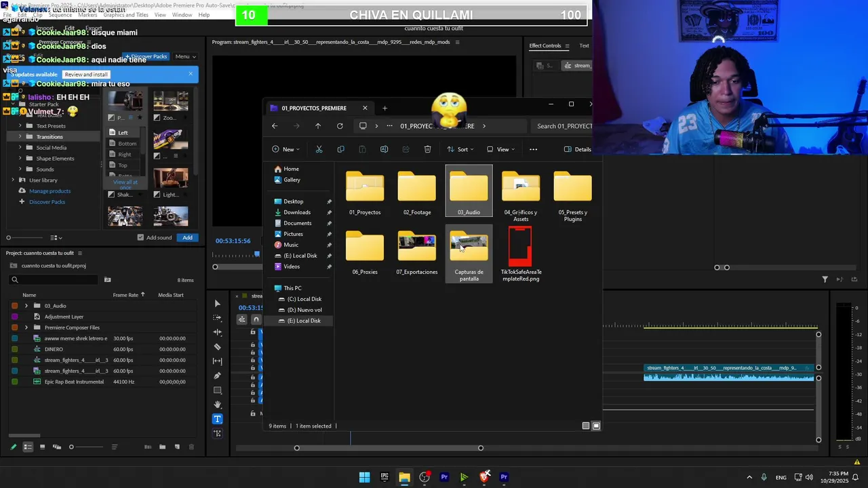
Task: Switch File Explorer to details list view
Action: 586,426
